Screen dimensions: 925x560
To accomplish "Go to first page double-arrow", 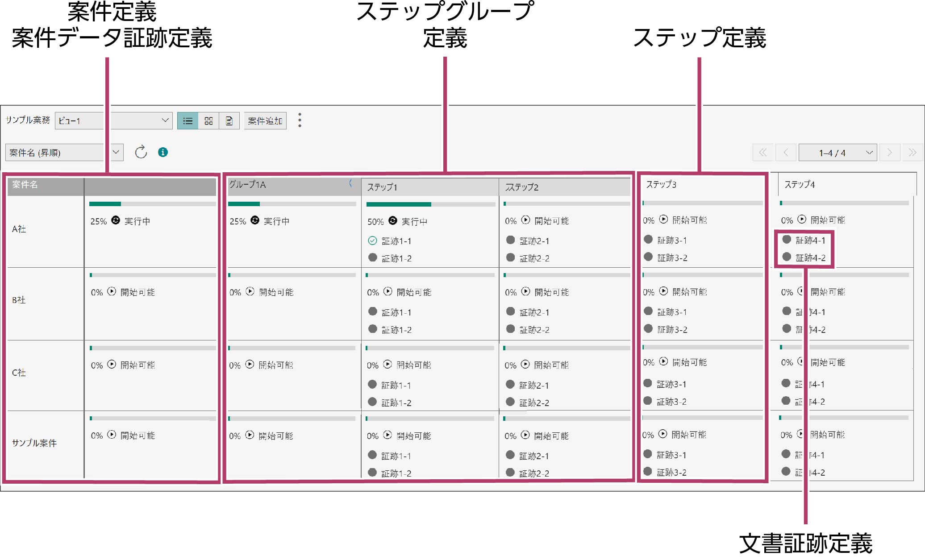I will tap(763, 153).
